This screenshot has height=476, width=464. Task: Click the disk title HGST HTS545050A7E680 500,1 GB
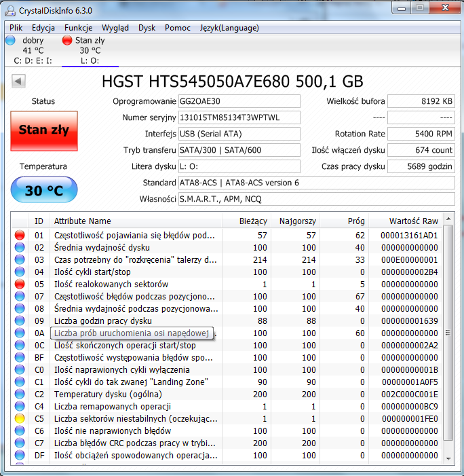coord(232,81)
